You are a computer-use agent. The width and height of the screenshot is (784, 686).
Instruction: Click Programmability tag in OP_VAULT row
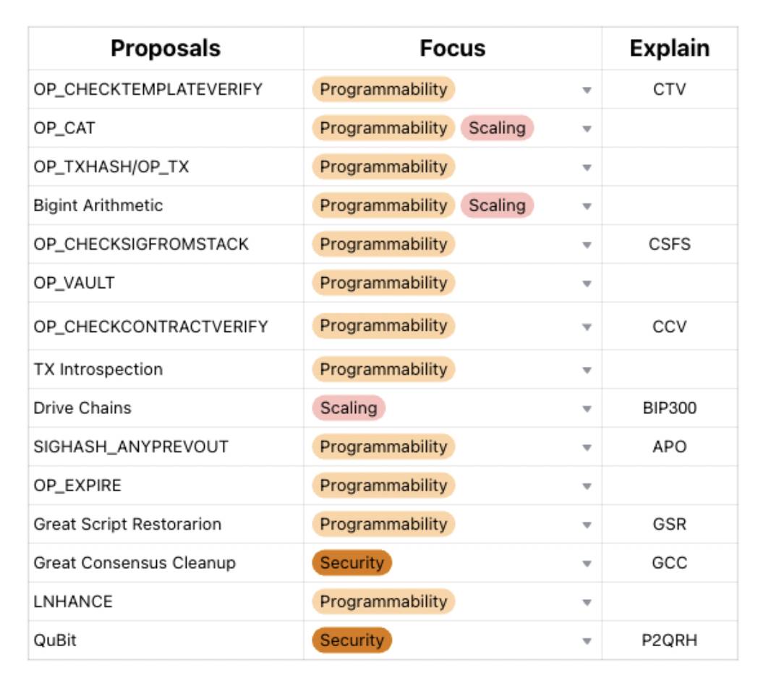(383, 283)
